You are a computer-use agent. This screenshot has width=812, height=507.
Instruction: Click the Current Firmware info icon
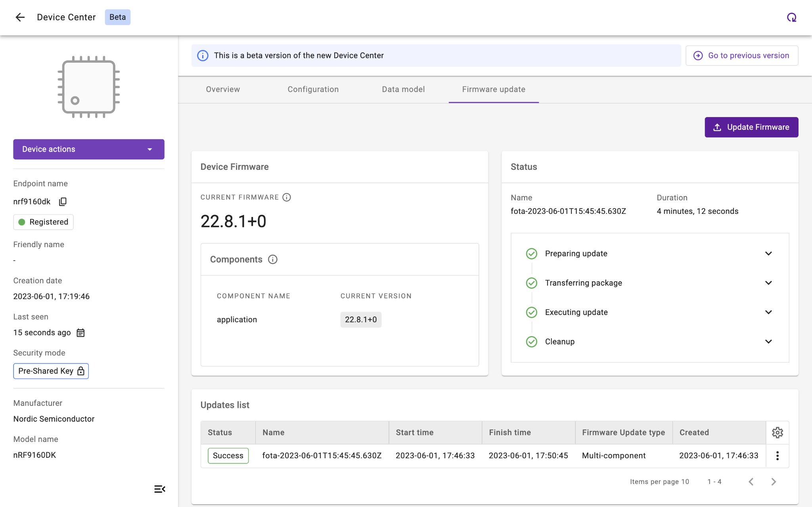[x=287, y=197]
